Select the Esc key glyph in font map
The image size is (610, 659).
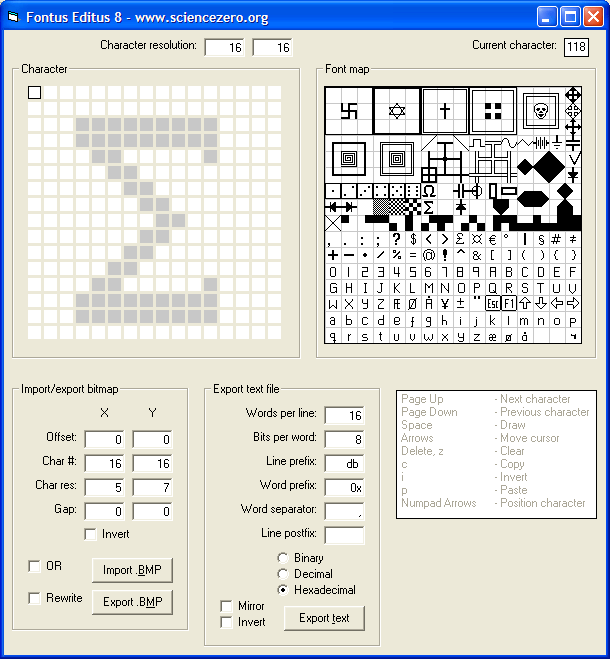[493, 303]
